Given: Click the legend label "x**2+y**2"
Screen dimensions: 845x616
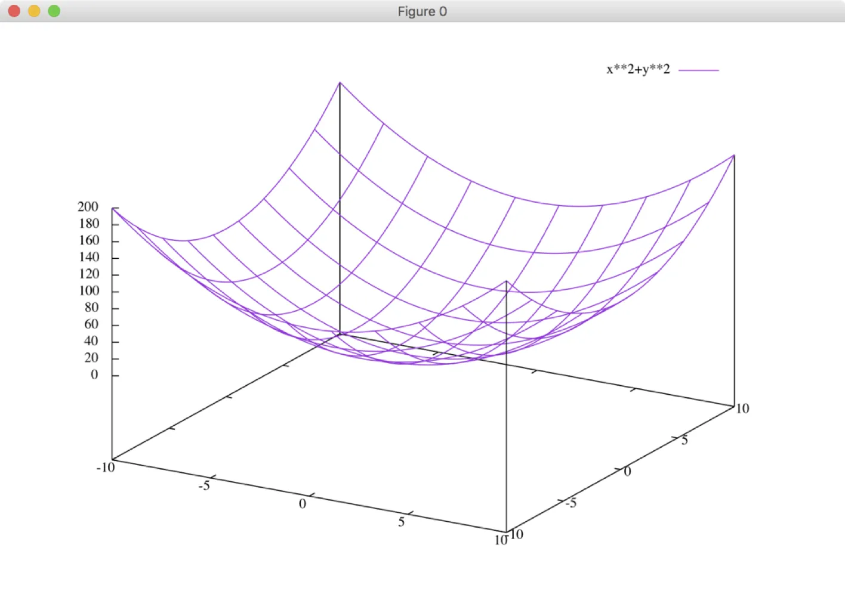Looking at the screenshot, I should tap(638, 69).
